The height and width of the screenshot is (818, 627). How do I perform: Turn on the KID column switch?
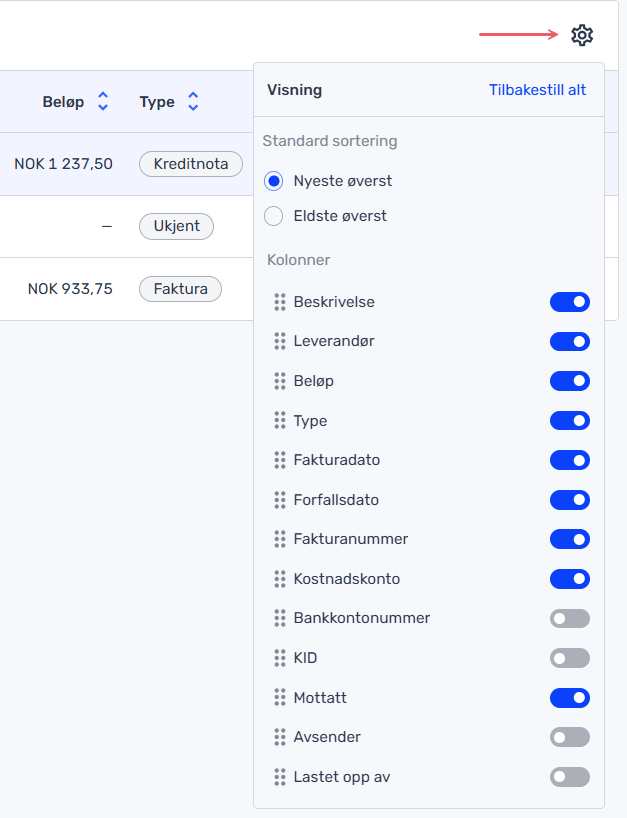click(x=570, y=658)
